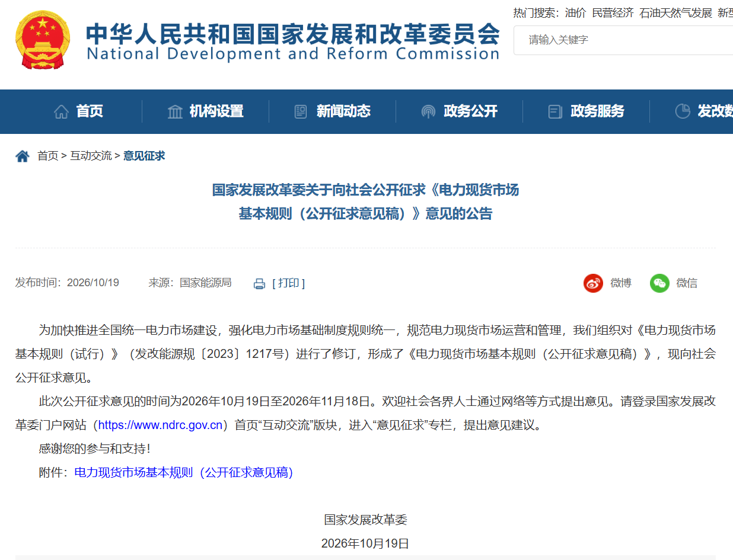The image size is (733, 560).
Task: Click the closing date 2026年10月19日
Action: tap(365, 543)
